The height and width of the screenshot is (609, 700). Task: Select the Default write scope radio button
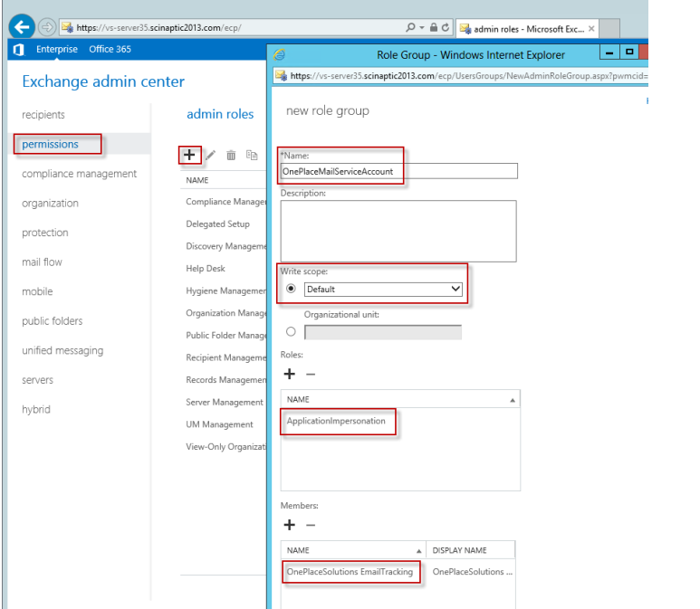point(291,290)
